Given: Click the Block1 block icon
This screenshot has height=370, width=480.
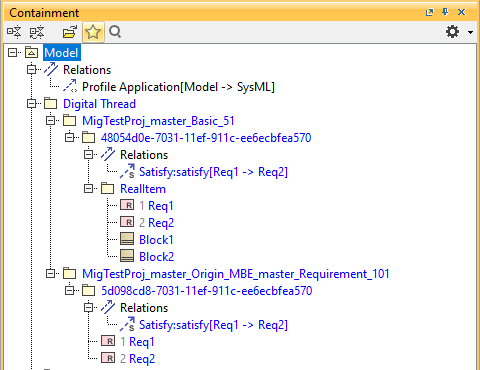Looking at the screenshot, I should [127, 239].
